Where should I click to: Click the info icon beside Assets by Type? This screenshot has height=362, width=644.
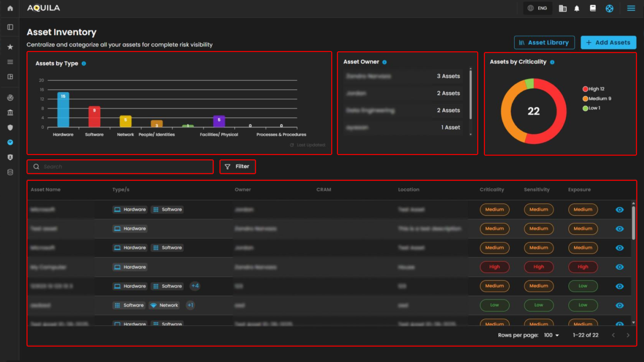[x=84, y=64]
